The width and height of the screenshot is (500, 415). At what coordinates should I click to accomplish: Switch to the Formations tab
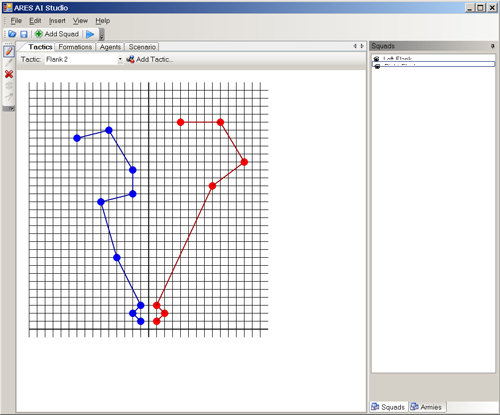(x=75, y=47)
